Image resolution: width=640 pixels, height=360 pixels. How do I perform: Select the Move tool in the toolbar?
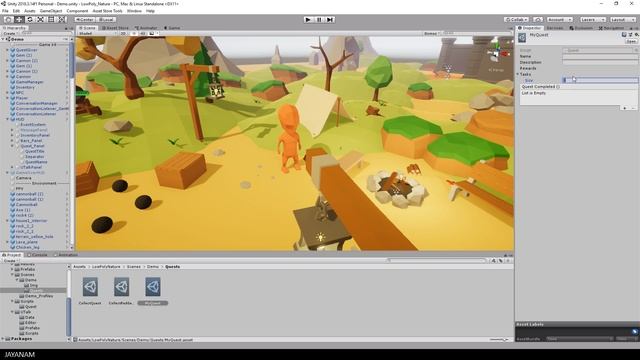[19, 19]
